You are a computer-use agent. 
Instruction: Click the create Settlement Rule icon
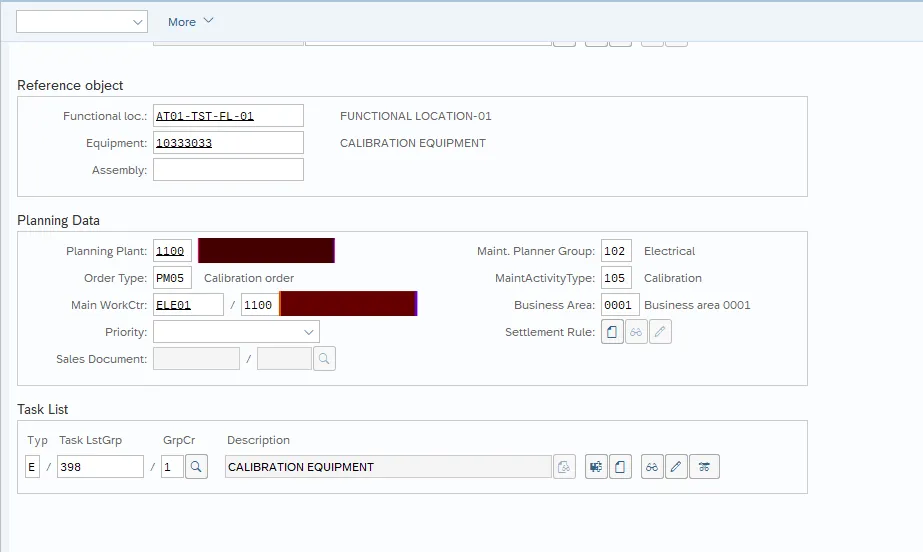(613, 332)
